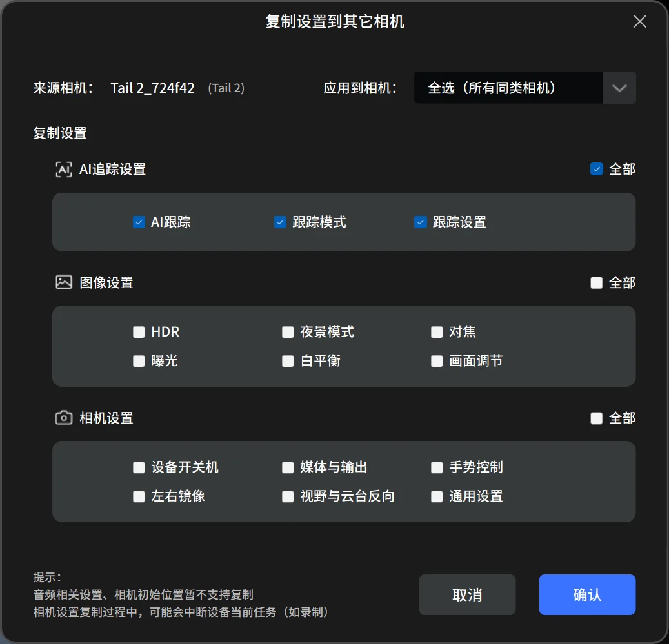
Task: Enable the 曝光 checkbox
Action: pos(139,361)
